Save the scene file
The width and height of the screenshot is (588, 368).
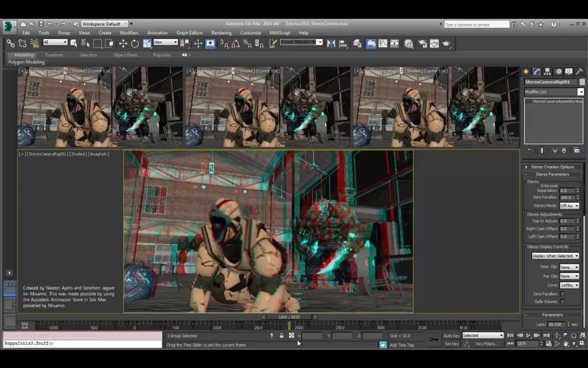(41, 24)
